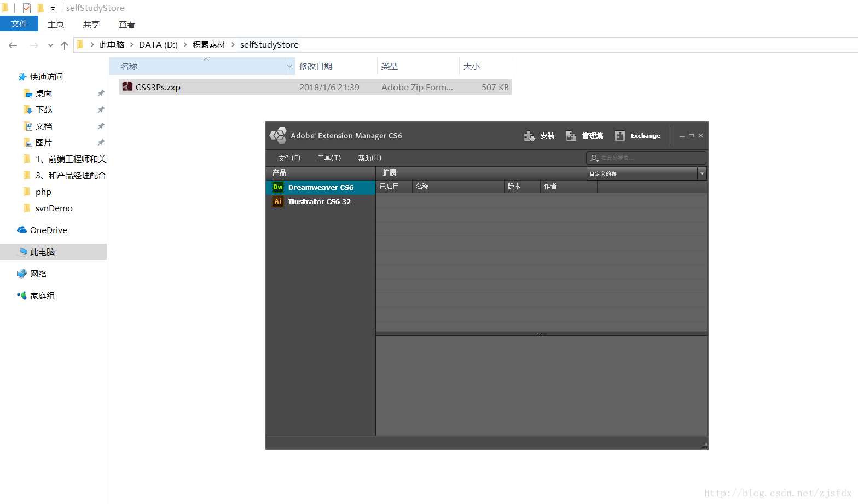Sort by the 修改日期 column header
Viewport: 858px width, 504px height.
[x=336, y=66]
